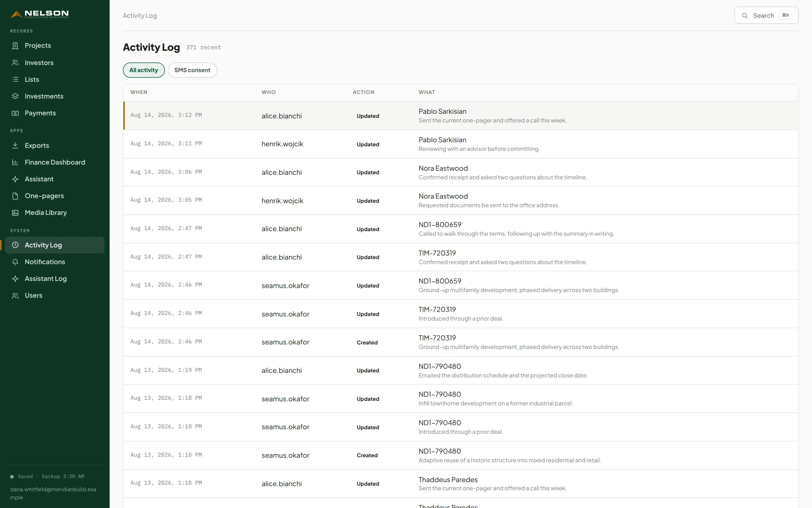The width and height of the screenshot is (812, 508).
Task: Click the Nelson Construction logo
Action: coord(39,14)
